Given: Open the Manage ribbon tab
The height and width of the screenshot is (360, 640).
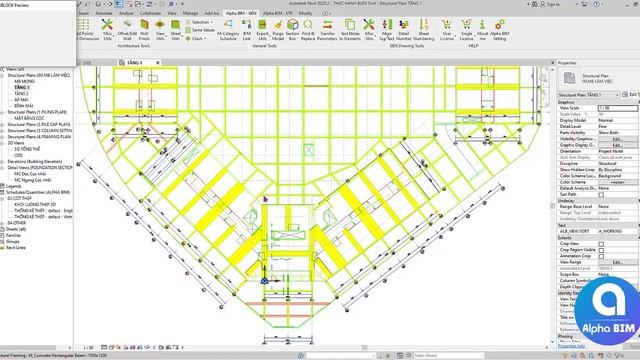Looking at the screenshot, I should (x=190, y=13).
